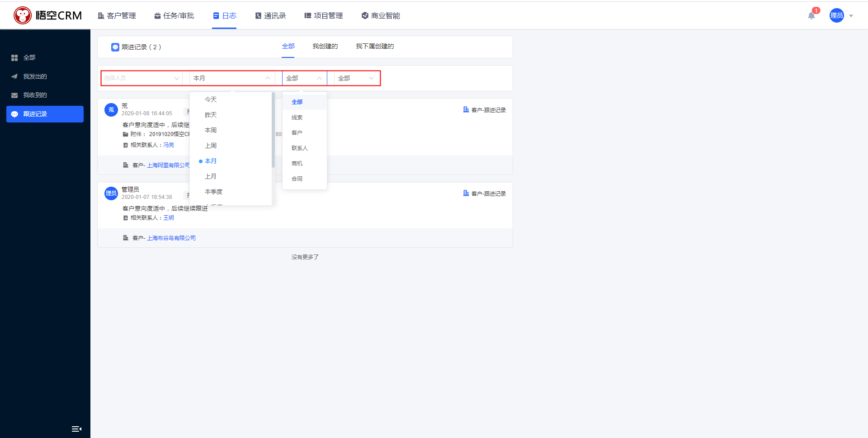
Task: Click the 选择人员 selector field
Action: point(142,78)
